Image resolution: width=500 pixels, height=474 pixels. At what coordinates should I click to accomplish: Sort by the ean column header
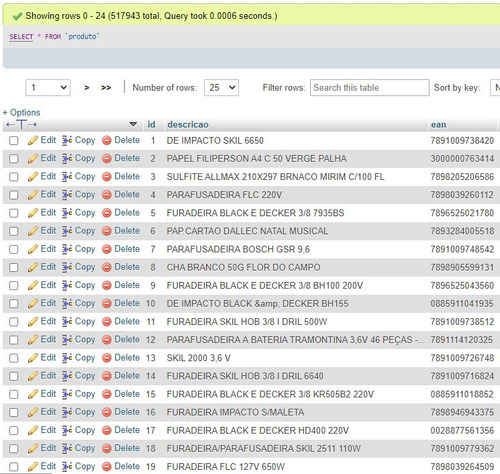point(438,124)
